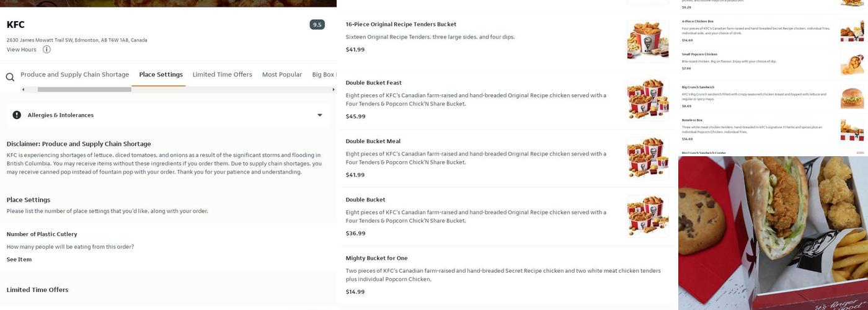
Task: Click See Item under Plastic Cutlery
Action: click(x=19, y=259)
